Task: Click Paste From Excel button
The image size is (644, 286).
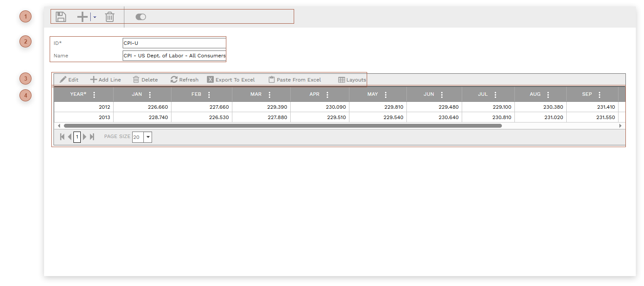Action: [295, 80]
